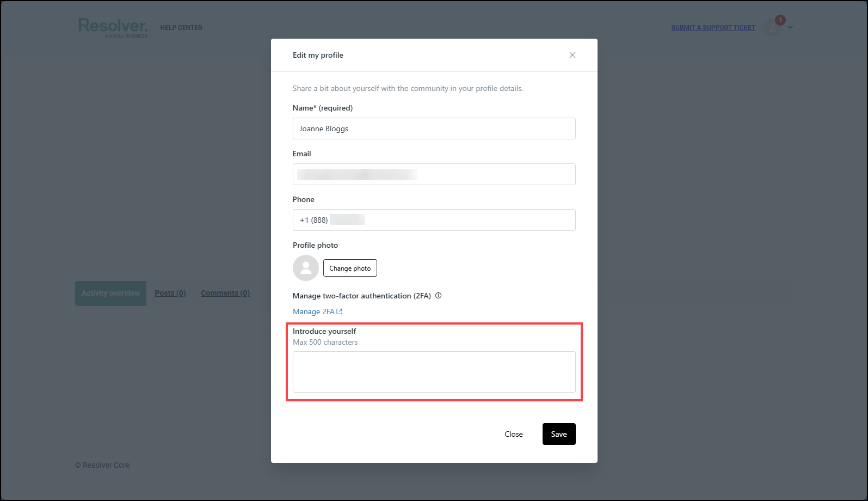The width and height of the screenshot is (868, 501).
Task: Click the Submit a Support Ticket link
Action: (x=713, y=28)
